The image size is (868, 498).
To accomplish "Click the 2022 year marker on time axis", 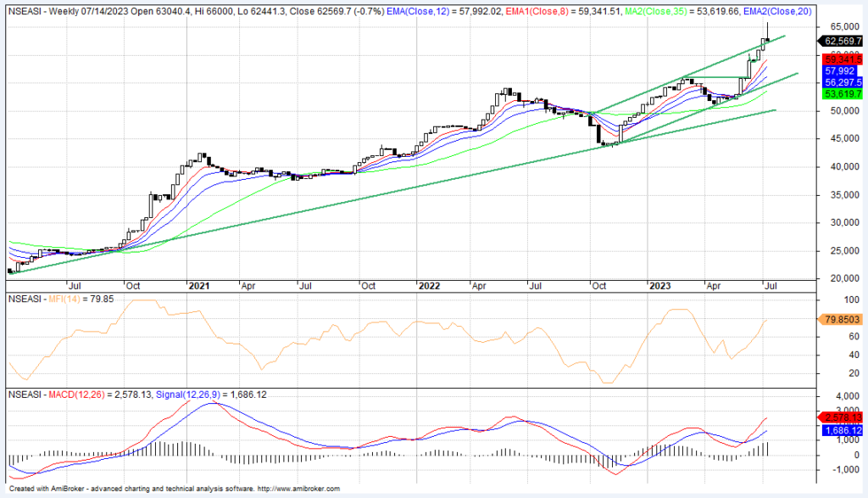I will (429, 286).
